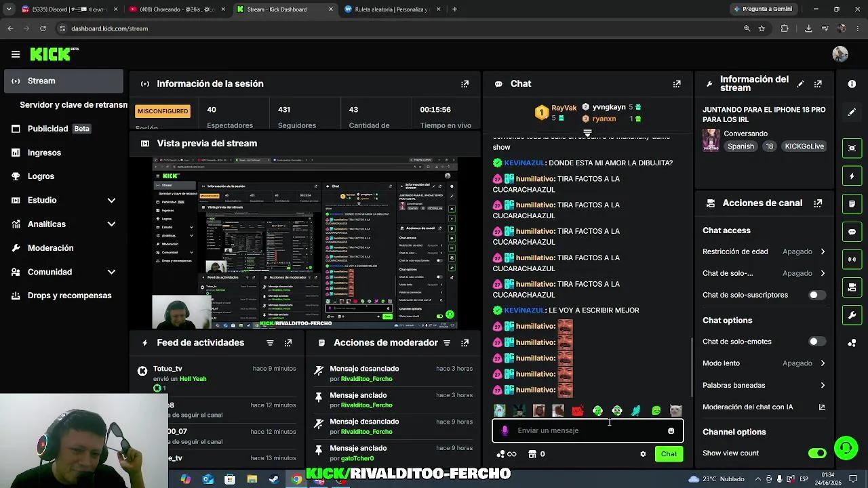Select the red devil emote in quick emote row
Screen dimensions: 868x488
click(x=578, y=411)
